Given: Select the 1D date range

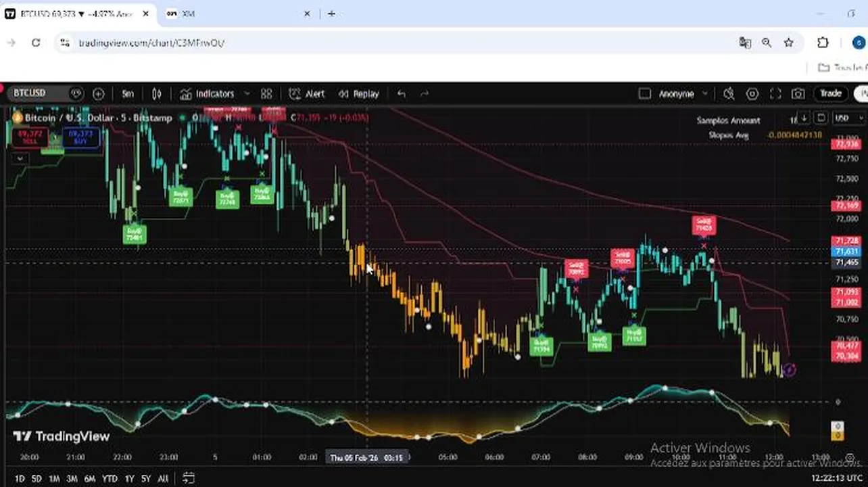Looking at the screenshot, I should pyautogui.click(x=20, y=478).
